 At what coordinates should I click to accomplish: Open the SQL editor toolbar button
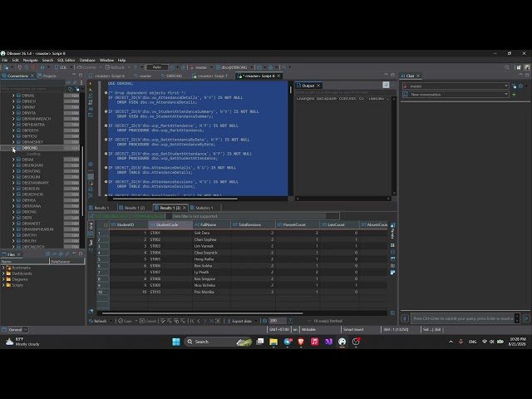[x=62, y=67]
